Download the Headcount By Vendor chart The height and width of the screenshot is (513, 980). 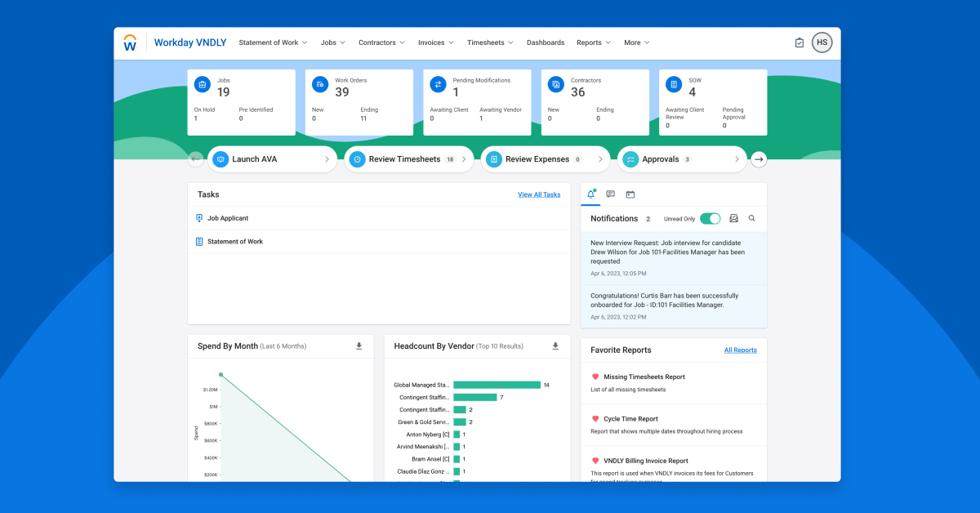coord(555,346)
